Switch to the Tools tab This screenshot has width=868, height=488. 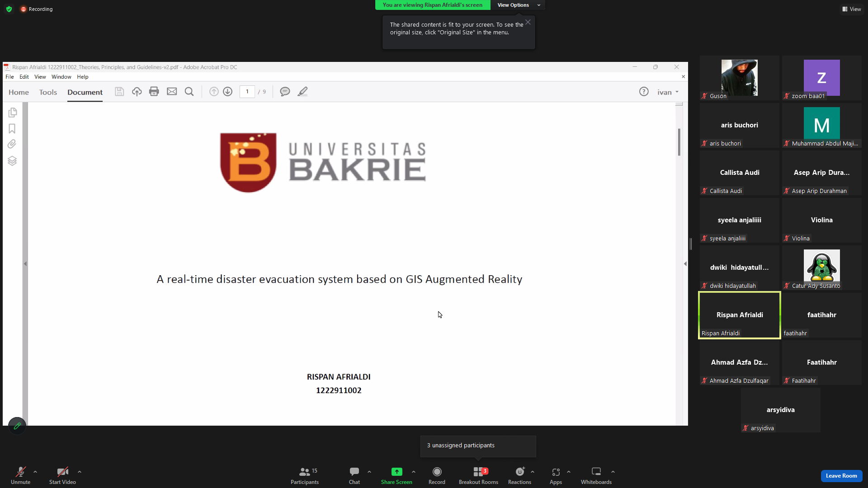(48, 92)
